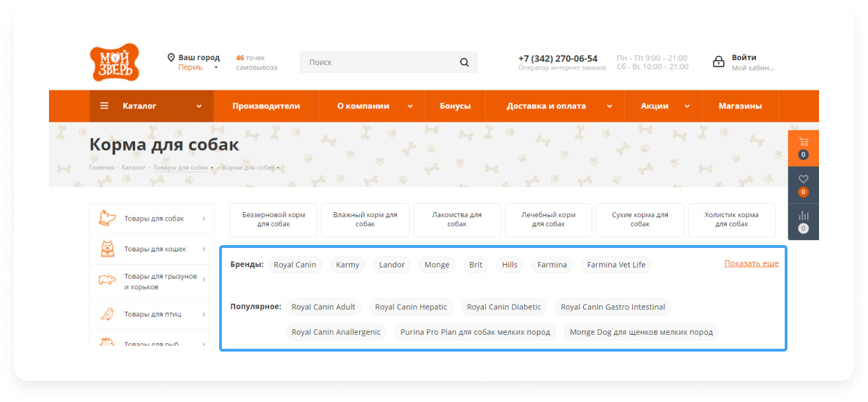This screenshot has height=402, width=868.
Task: Select the Royal Canin Gastro Intestinal tag
Action: pos(613,307)
